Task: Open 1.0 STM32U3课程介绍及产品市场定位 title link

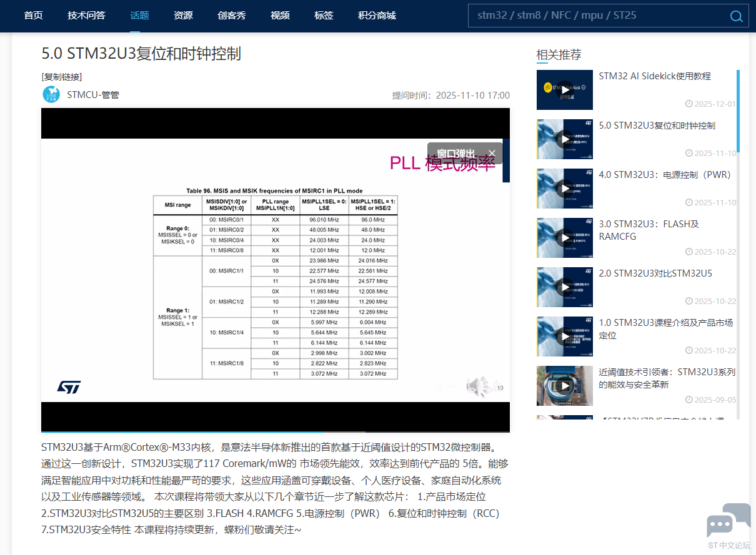Action: (x=666, y=329)
